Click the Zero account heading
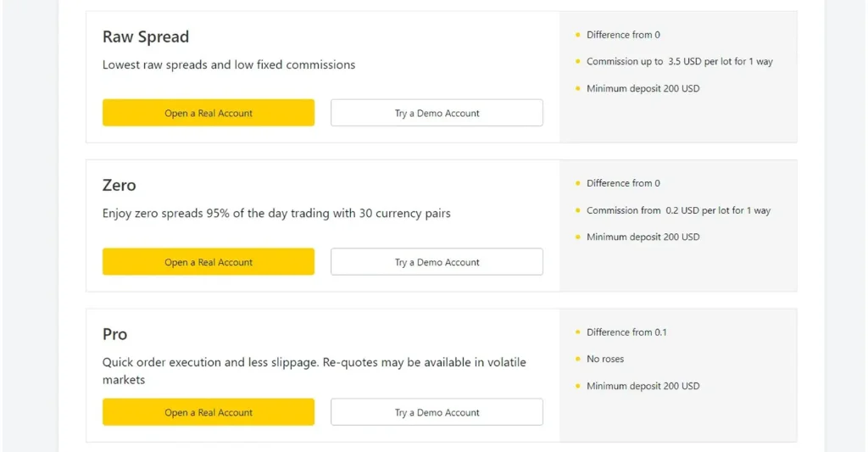 pyautogui.click(x=120, y=185)
